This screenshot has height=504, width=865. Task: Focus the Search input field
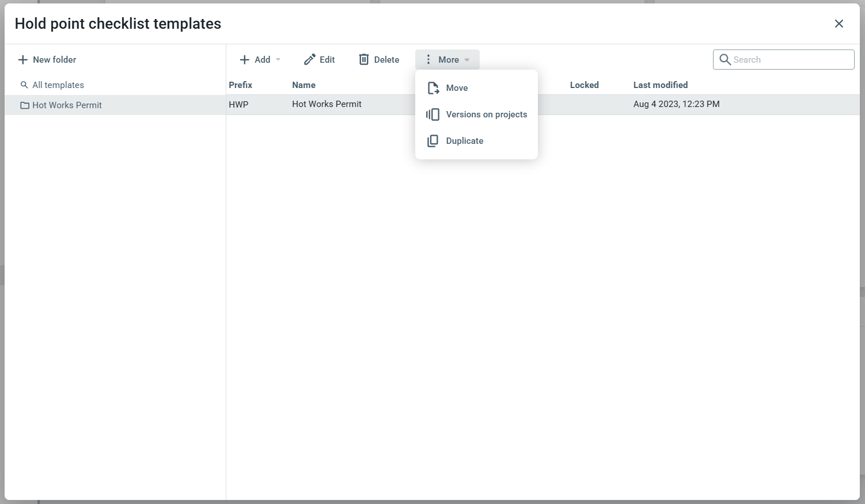click(x=790, y=60)
